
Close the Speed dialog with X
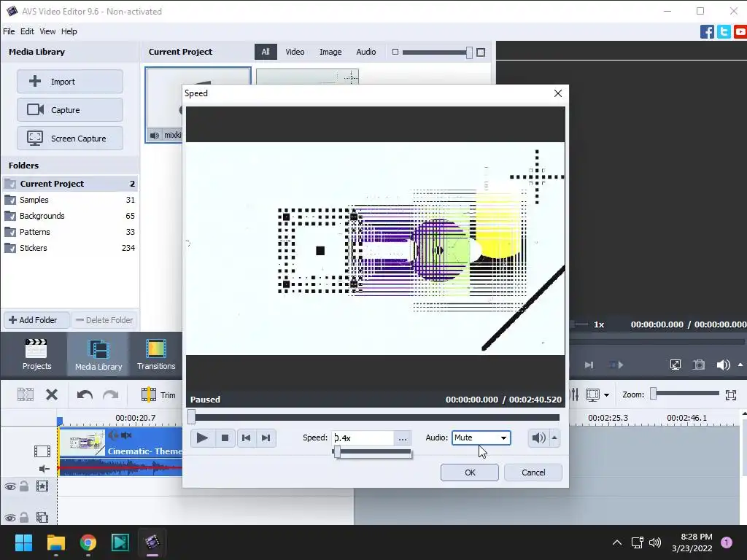558,93
